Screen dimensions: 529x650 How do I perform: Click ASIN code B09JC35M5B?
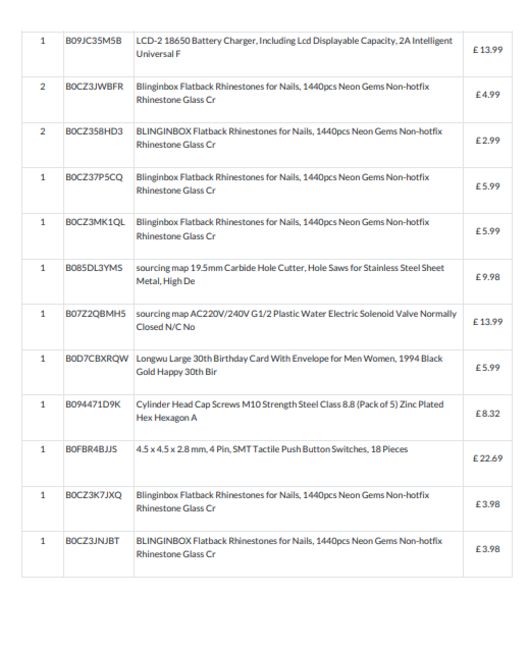click(x=93, y=41)
